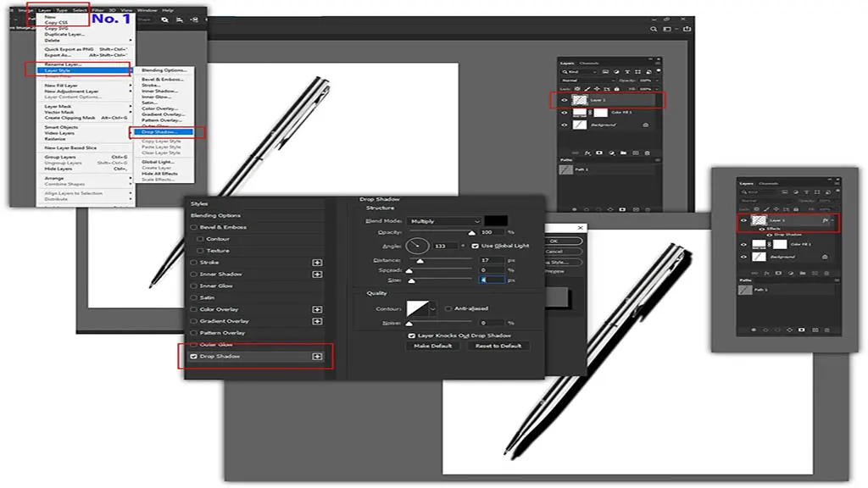The width and height of the screenshot is (868, 488).
Task: Click the add layer mask icon in the Layers panel without effects
Action: [x=599, y=153]
